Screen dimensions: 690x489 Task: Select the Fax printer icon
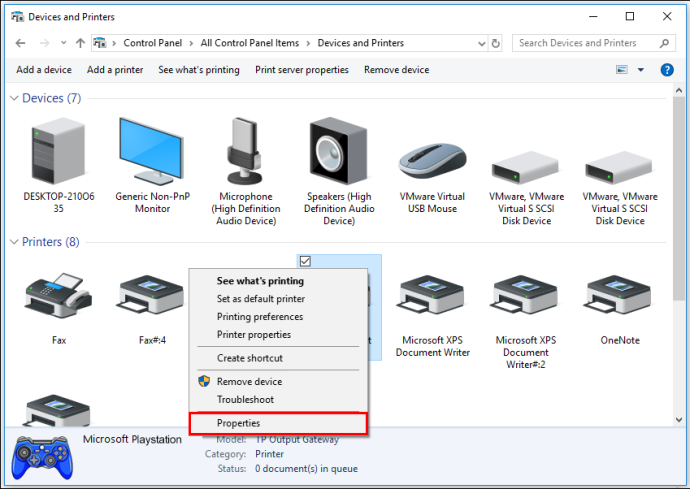pyautogui.click(x=59, y=295)
